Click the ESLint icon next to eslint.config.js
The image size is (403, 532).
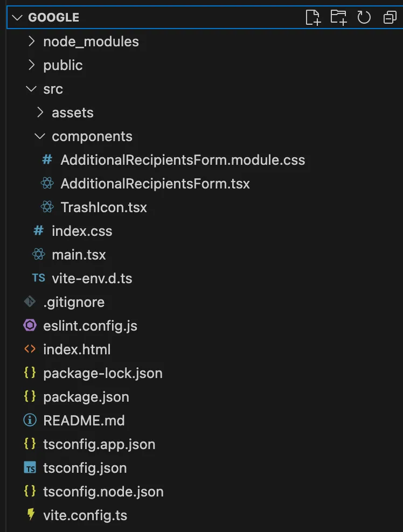pos(30,326)
